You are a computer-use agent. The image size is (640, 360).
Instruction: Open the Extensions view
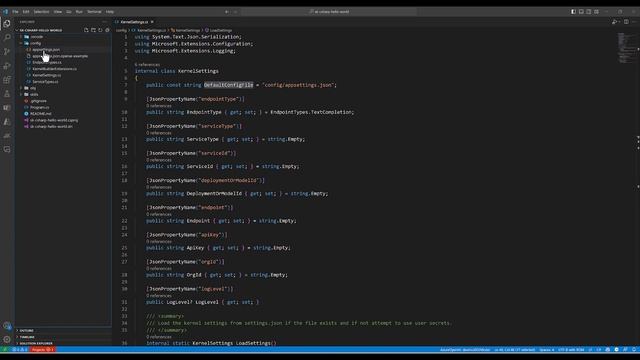coord(7,80)
